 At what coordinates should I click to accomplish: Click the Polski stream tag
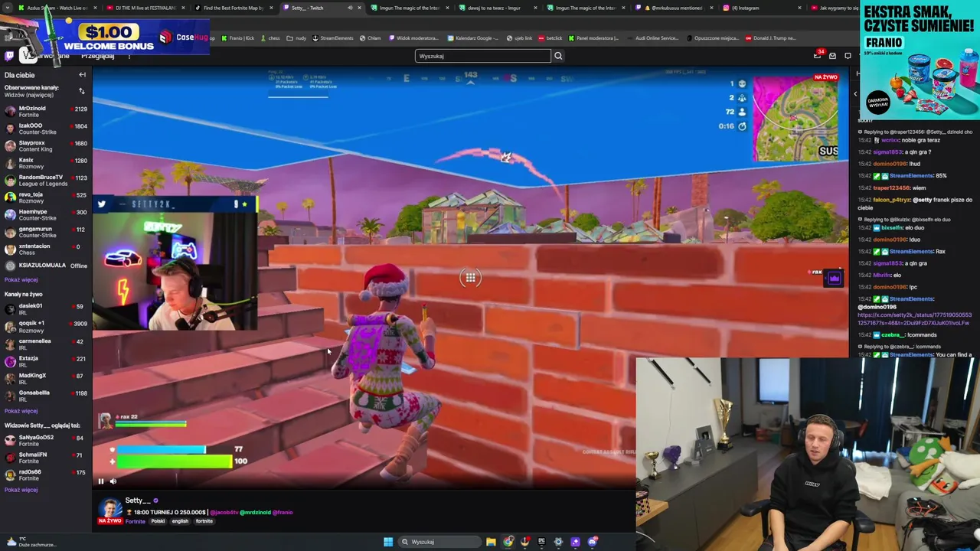point(158,521)
